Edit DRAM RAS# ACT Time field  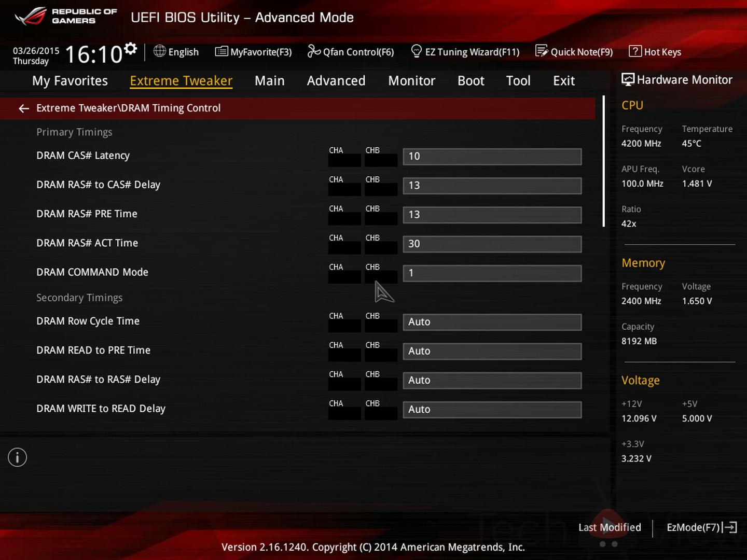coord(492,244)
